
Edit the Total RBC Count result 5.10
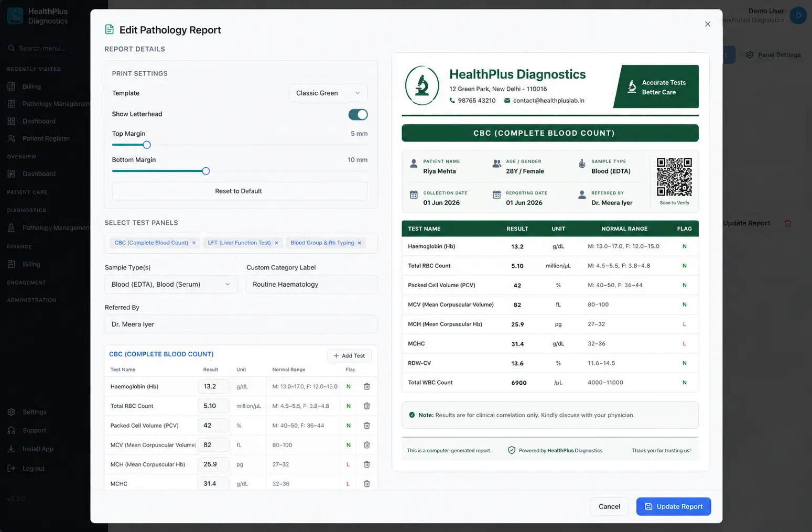point(213,406)
